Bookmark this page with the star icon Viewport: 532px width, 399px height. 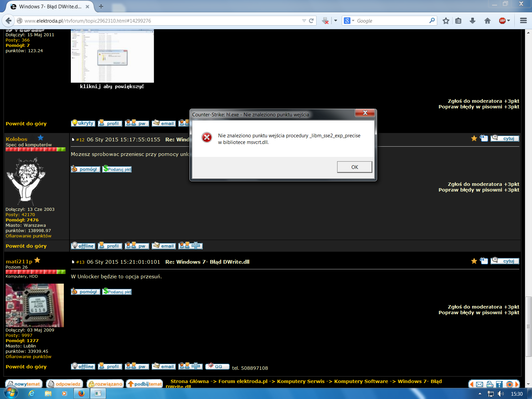click(446, 21)
